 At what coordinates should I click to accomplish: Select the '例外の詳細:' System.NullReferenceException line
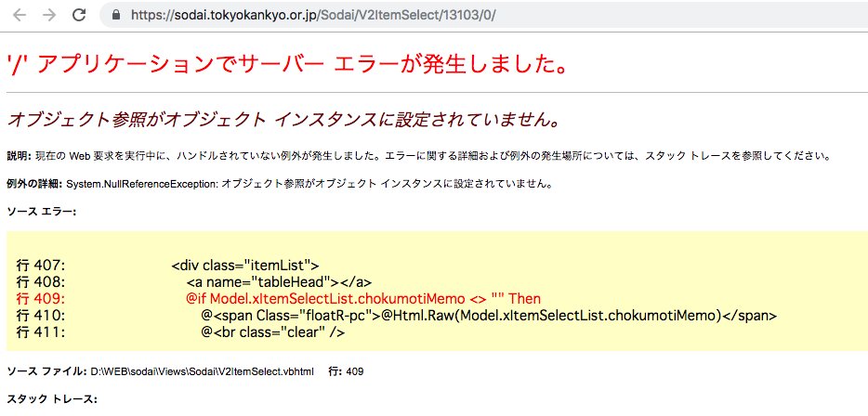tap(280, 184)
